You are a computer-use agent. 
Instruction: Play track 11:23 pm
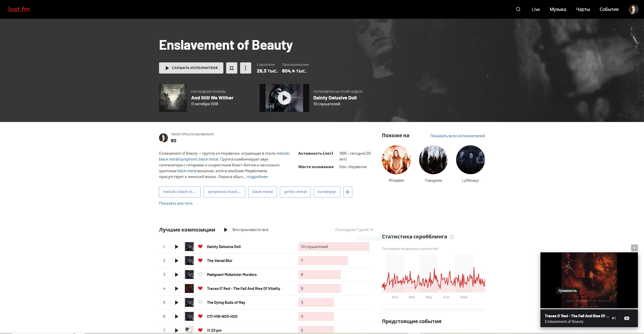pyautogui.click(x=176, y=330)
